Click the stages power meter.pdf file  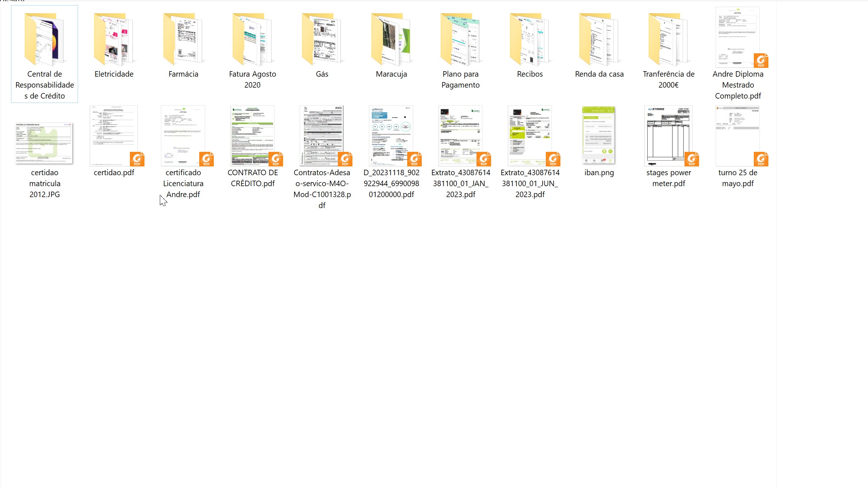[x=668, y=136]
